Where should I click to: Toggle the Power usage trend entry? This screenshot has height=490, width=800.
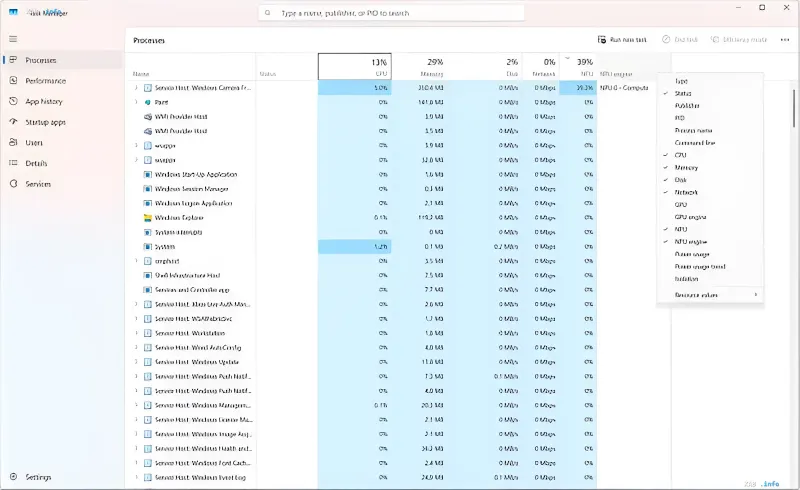click(710, 266)
